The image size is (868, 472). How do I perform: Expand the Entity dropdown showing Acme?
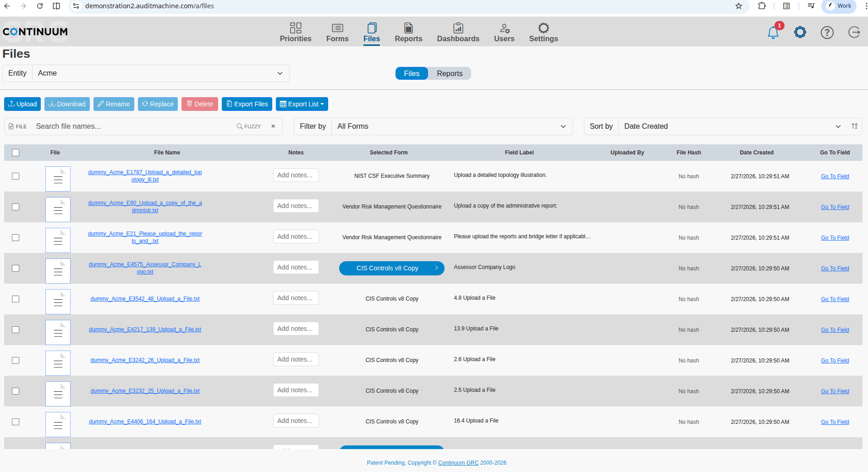[160, 73]
